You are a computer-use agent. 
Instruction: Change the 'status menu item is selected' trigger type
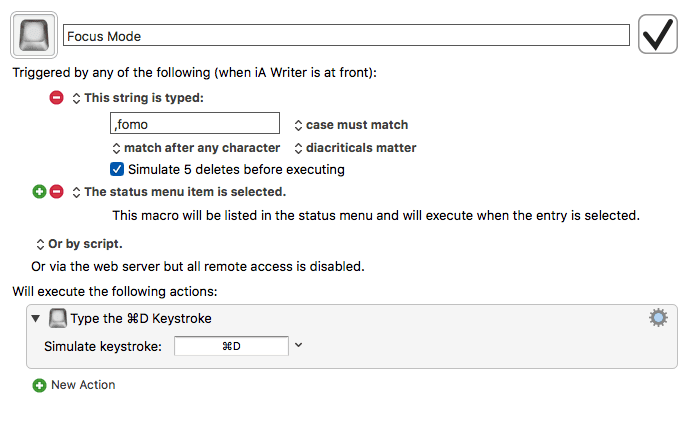[179, 192]
